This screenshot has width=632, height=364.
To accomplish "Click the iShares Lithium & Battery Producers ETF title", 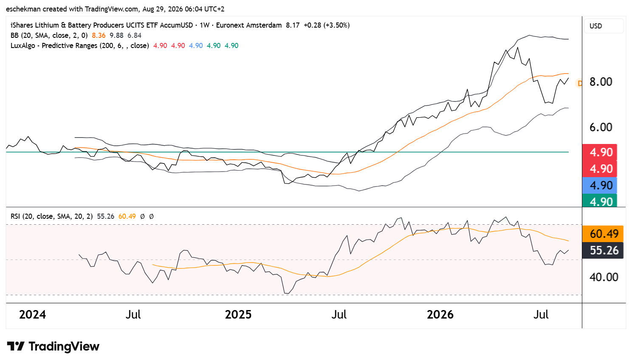I will click(x=102, y=25).
